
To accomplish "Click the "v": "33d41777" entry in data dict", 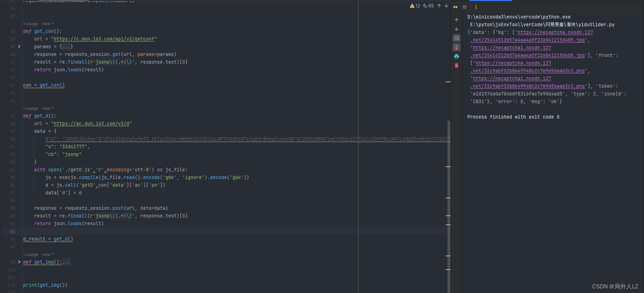I will (67, 146).
